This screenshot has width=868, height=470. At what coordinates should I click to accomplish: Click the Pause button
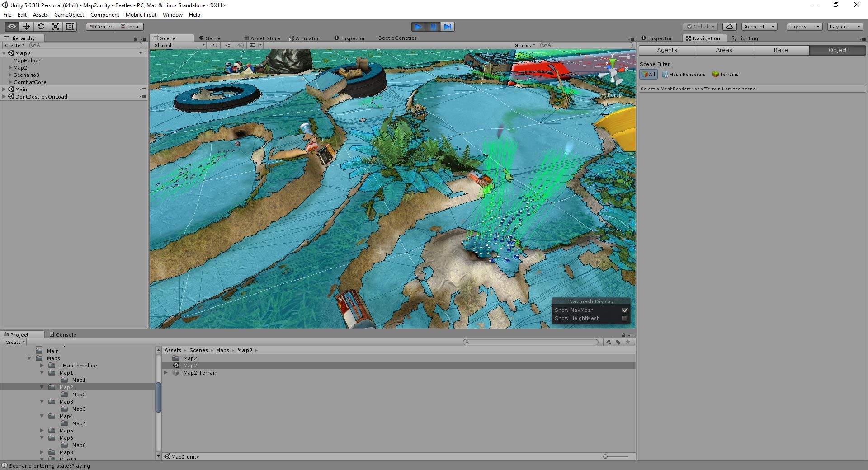(x=433, y=27)
